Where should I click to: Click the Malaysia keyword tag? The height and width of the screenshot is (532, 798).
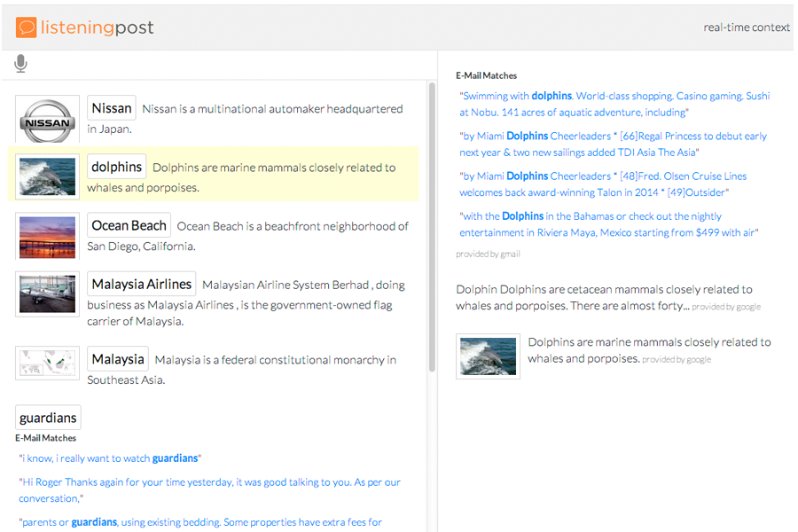[118, 359]
